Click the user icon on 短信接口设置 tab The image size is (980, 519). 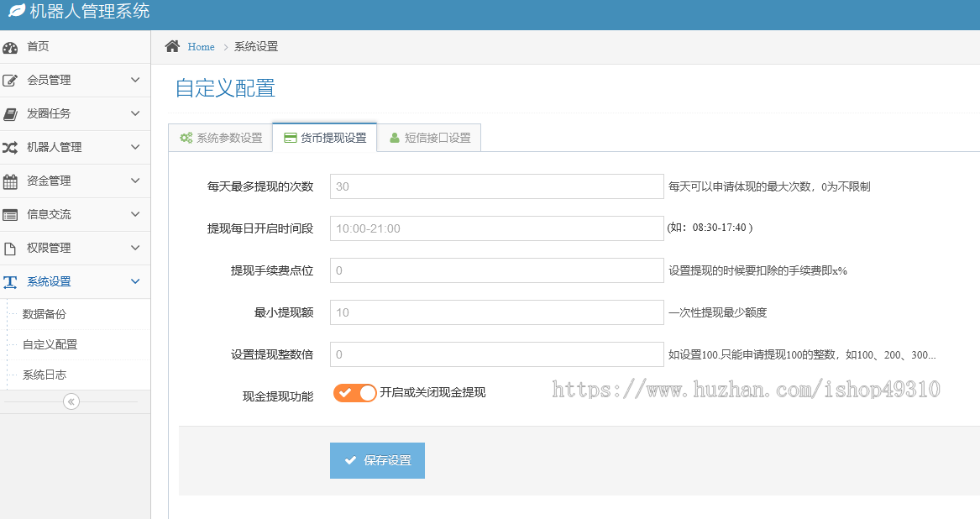click(x=395, y=138)
